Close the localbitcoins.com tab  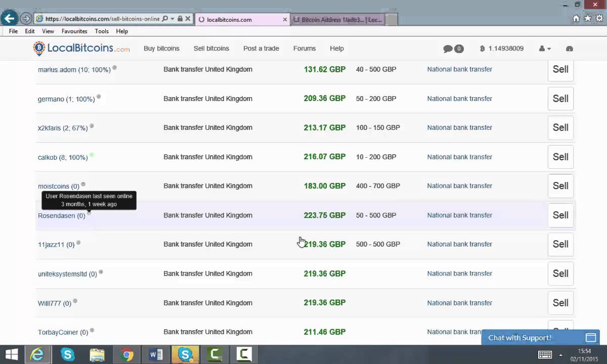coord(285,19)
